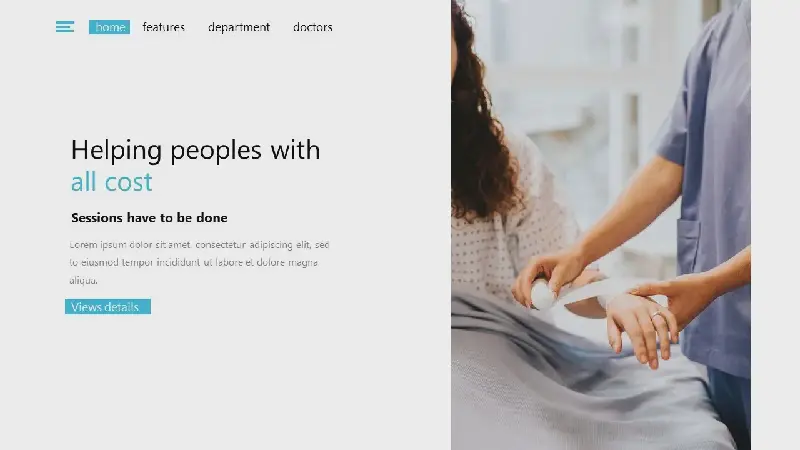Click the paragraph line starting 'to eiusmod tempor'
Viewport: 800px width, 450px height.
[194, 262]
